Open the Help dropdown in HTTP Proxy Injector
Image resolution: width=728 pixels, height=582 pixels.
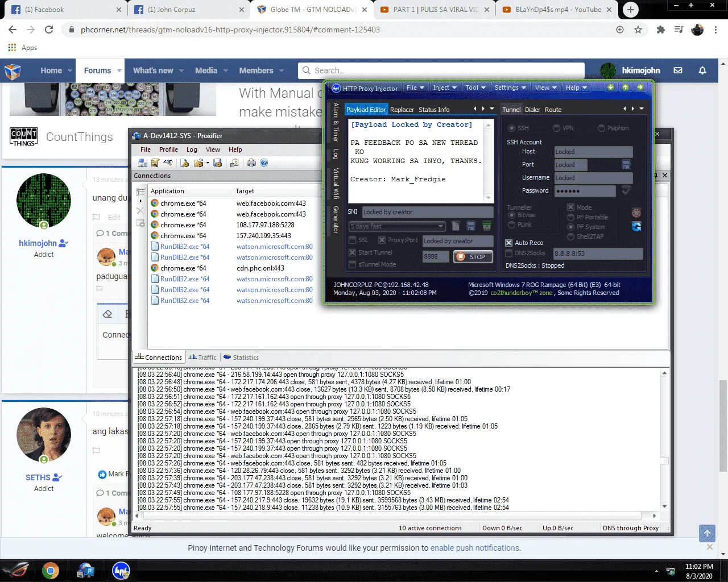click(576, 88)
